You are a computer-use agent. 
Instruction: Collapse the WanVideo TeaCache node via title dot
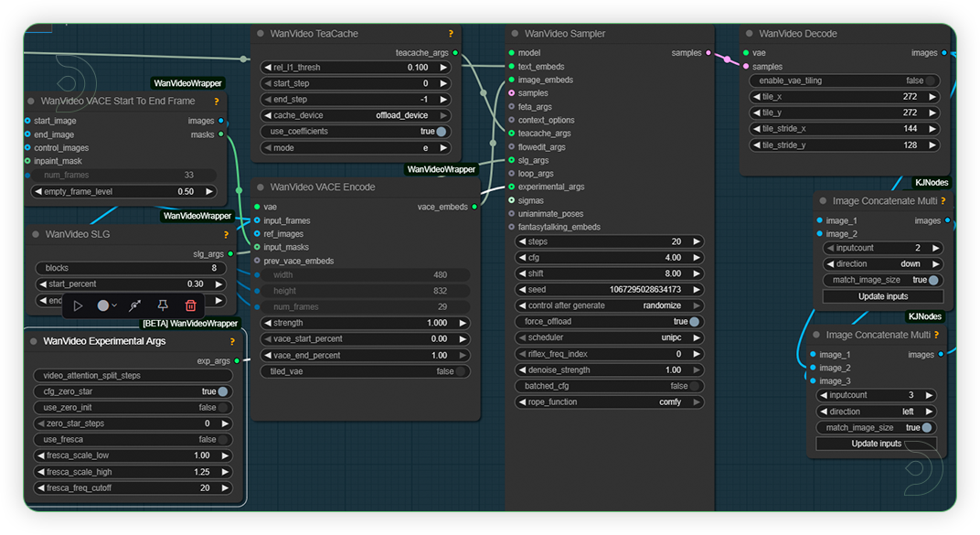point(260,34)
